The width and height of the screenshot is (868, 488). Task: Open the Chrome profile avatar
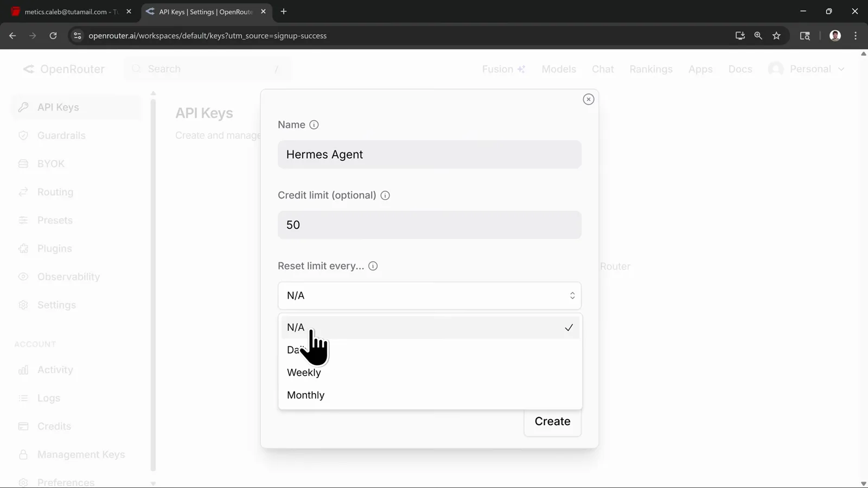(x=835, y=36)
